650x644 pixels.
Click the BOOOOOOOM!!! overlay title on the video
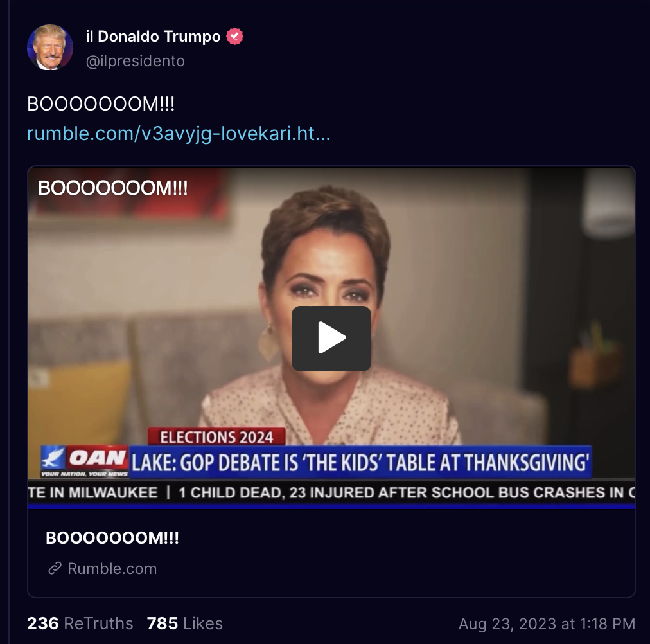[113, 188]
